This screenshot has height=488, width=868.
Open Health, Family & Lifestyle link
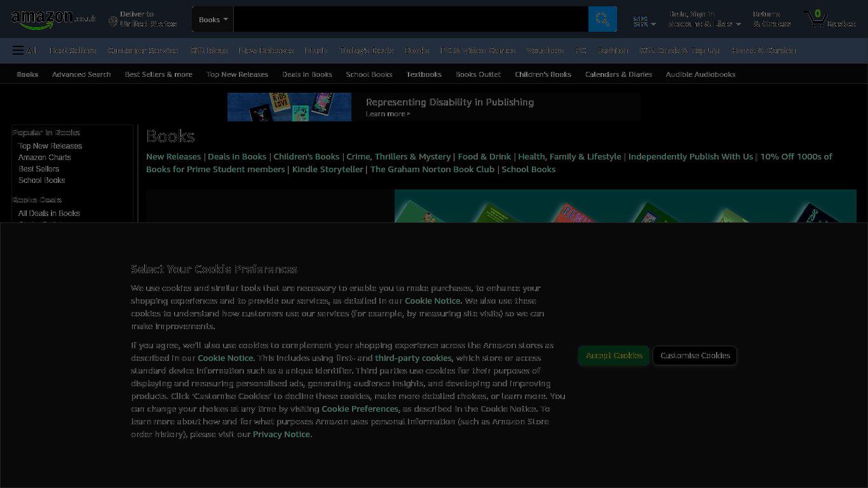(x=569, y=156)
